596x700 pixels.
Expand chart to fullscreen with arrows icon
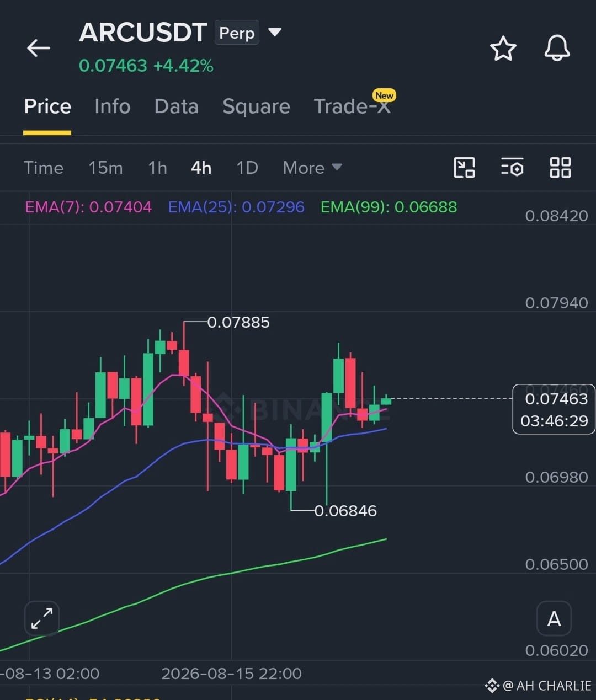point(42,618)
